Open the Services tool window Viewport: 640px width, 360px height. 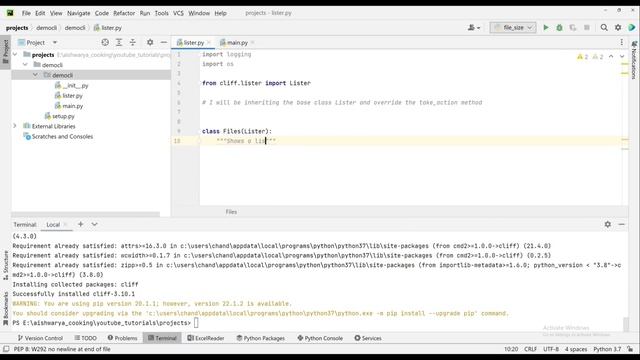(368, 338)
